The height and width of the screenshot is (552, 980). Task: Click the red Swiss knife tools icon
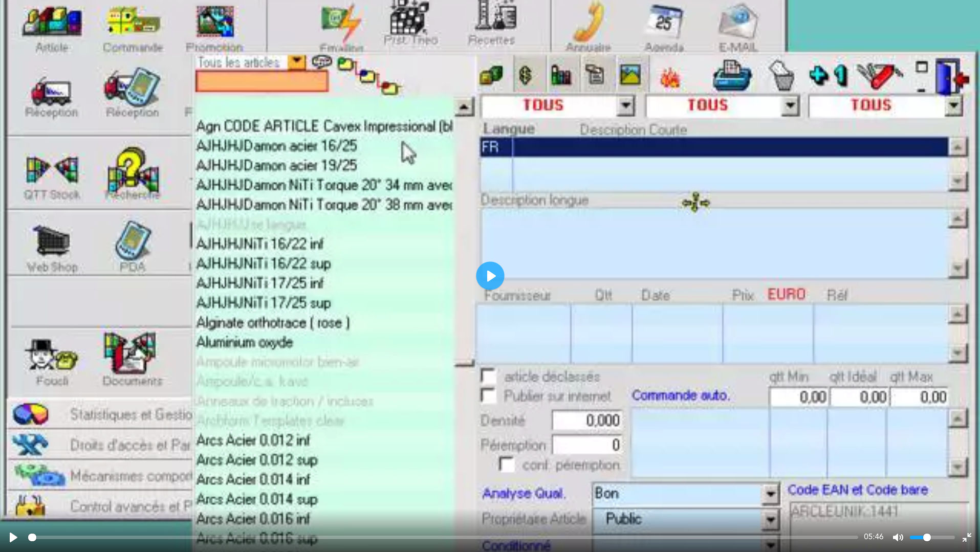tap(880, 76)
